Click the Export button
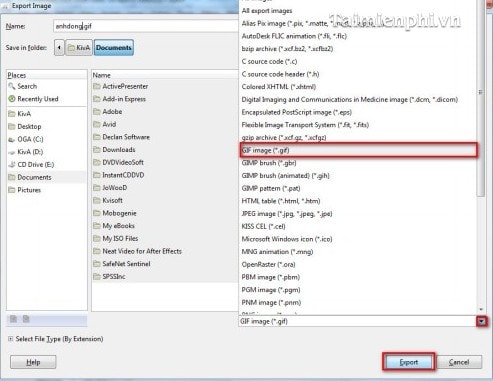 click(x=408, y=362)
